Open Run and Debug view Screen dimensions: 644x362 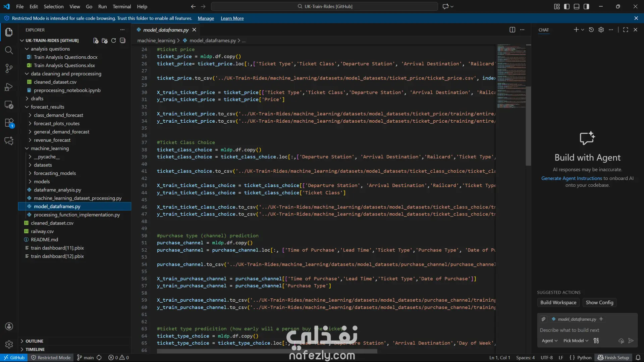pos(9,87)
